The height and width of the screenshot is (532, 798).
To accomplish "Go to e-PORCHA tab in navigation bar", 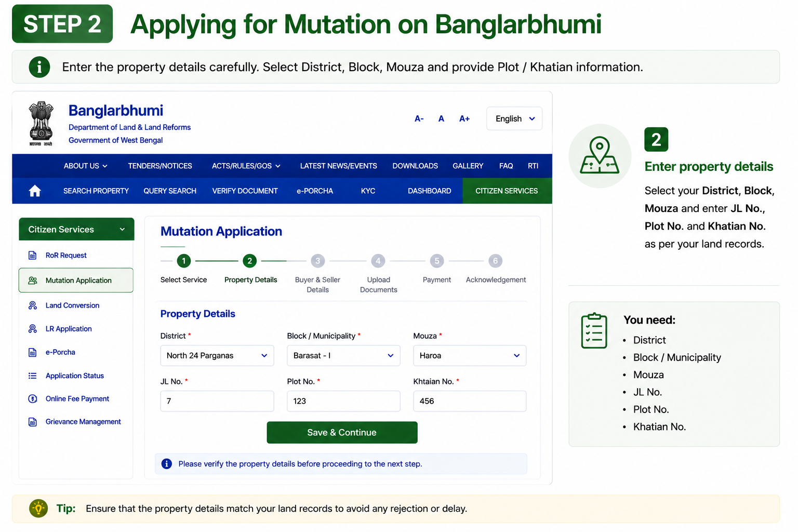I will click(x=315, y=191).
